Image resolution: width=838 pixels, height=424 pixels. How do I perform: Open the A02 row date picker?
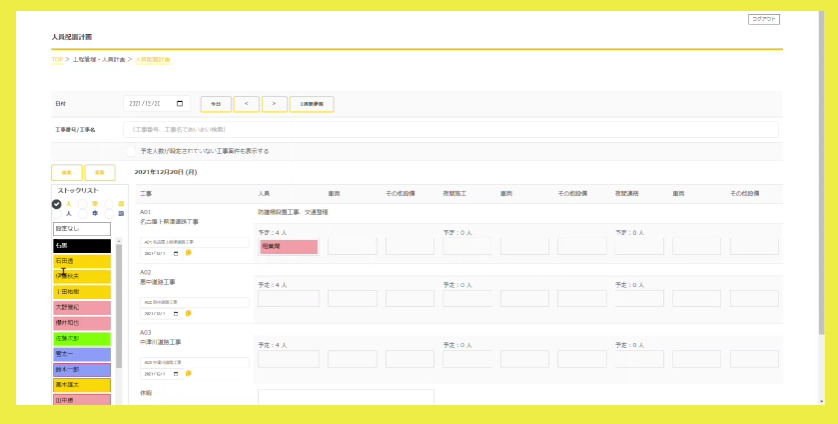pos(177,313)
